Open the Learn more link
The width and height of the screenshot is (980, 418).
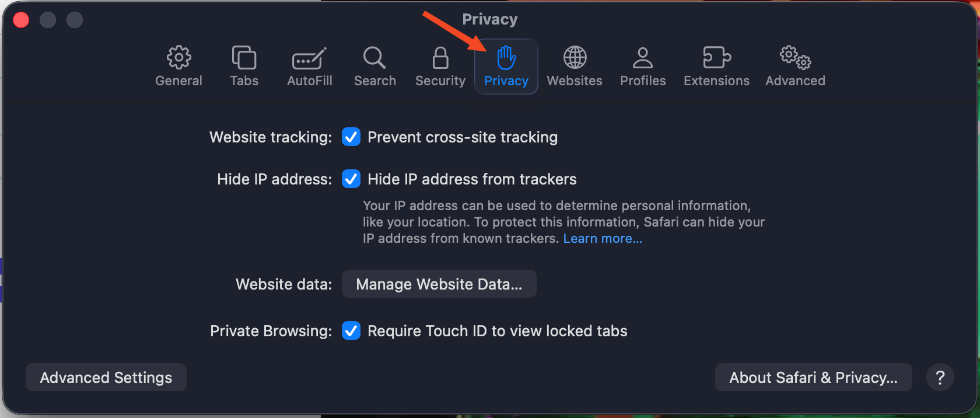coord(603,239)
